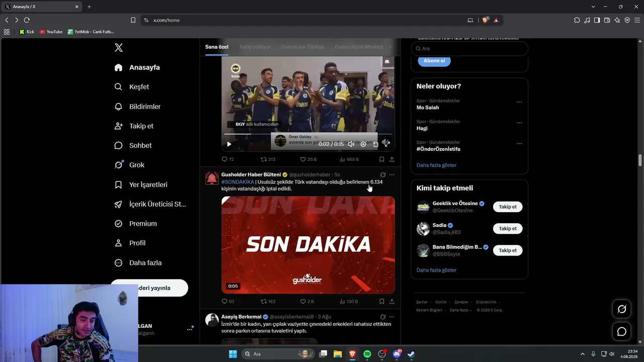Seek on the video progress bar
This screenshot has width=644, height=362.
tap(308, 134)
